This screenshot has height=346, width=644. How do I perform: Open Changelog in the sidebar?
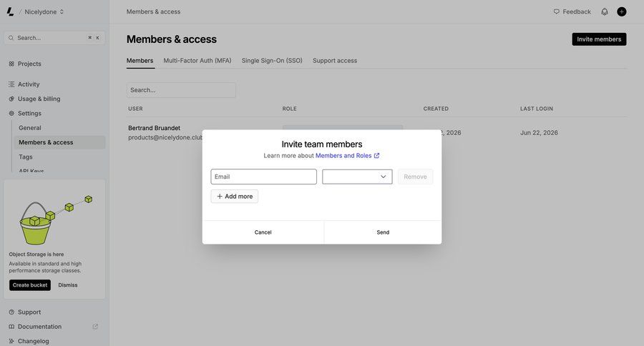pos(33,341)
